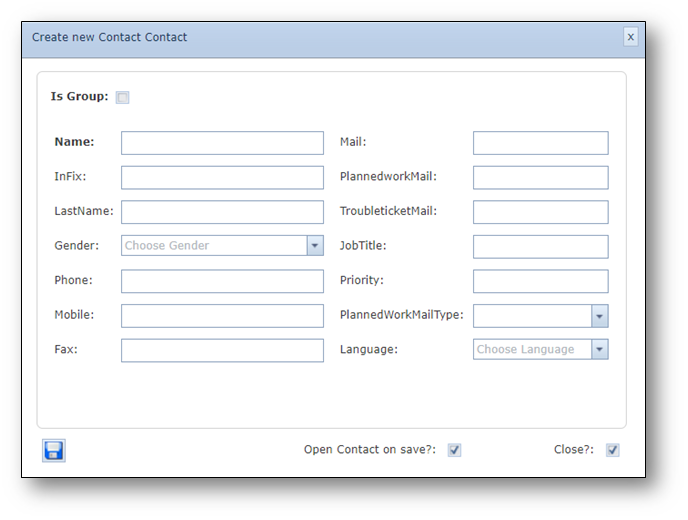Click into the Name input field
Image resolution: width=688 pixels, height=520 pixels.
222,143
